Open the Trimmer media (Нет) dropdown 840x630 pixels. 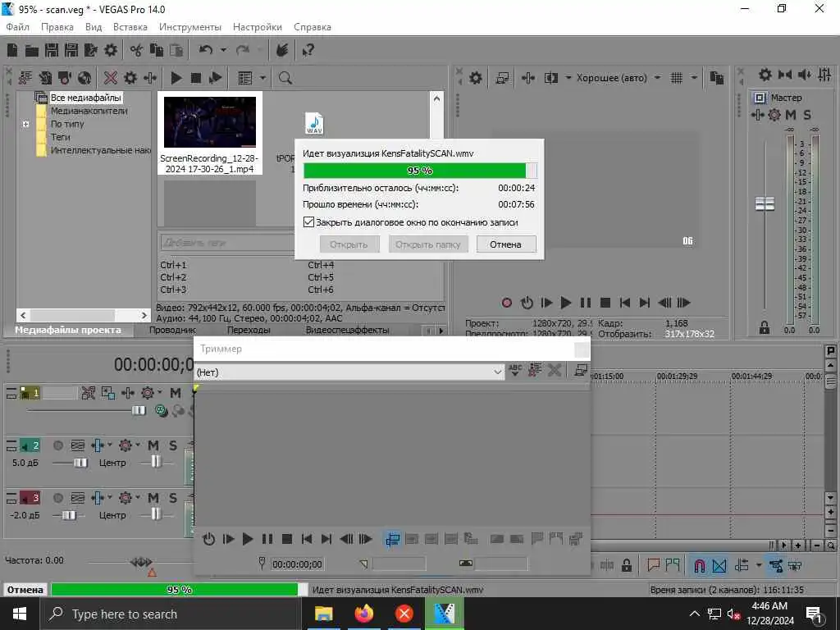click(497, 372)
